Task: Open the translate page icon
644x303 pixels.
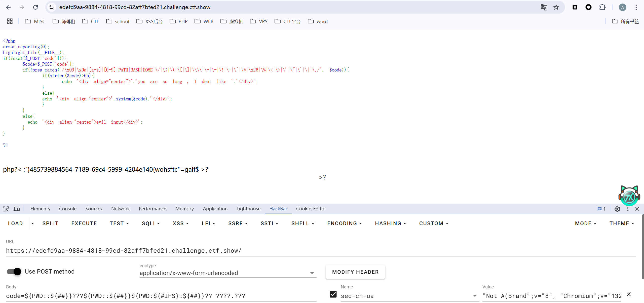Action: click(544, 7)
